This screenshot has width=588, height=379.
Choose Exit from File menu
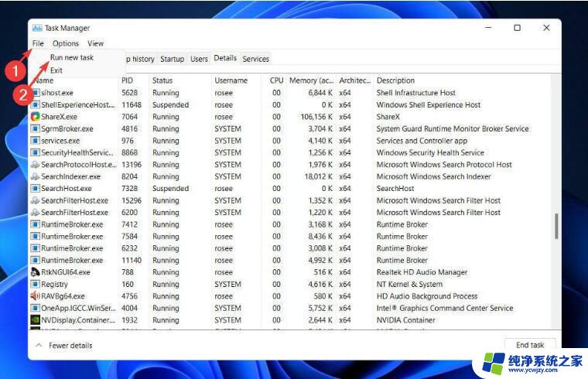pos(56,70)
